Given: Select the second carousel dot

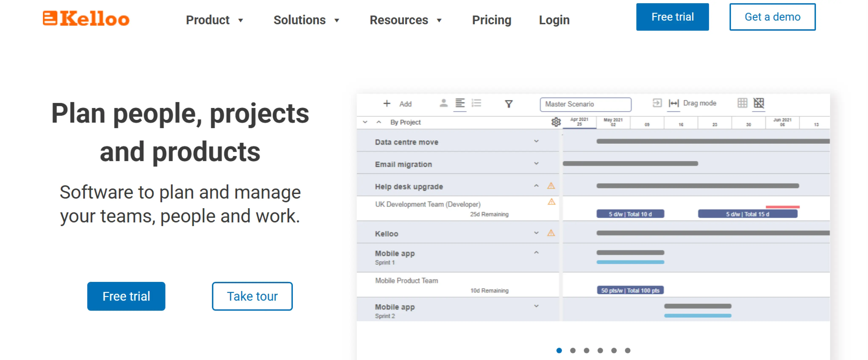Looking at the screenshot, I should point(573,350).
